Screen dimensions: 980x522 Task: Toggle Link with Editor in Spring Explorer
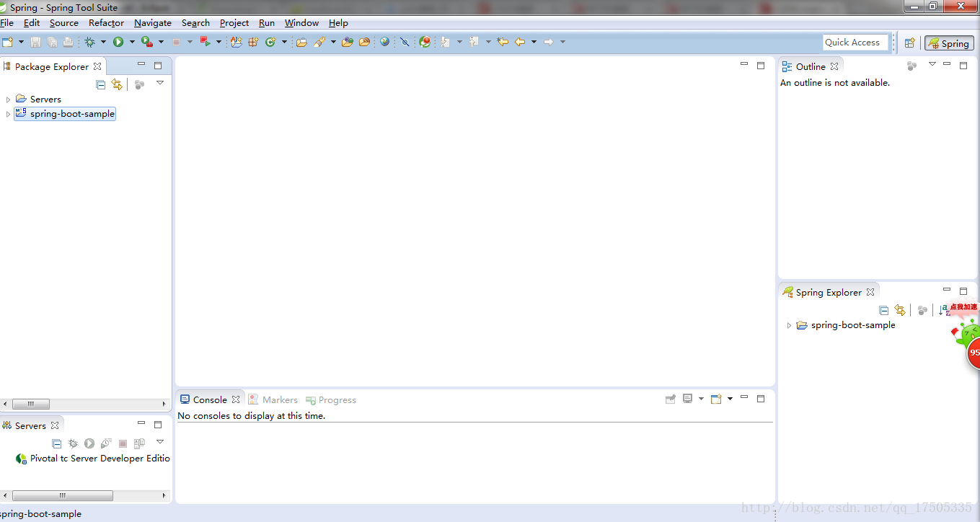point(900,310)
